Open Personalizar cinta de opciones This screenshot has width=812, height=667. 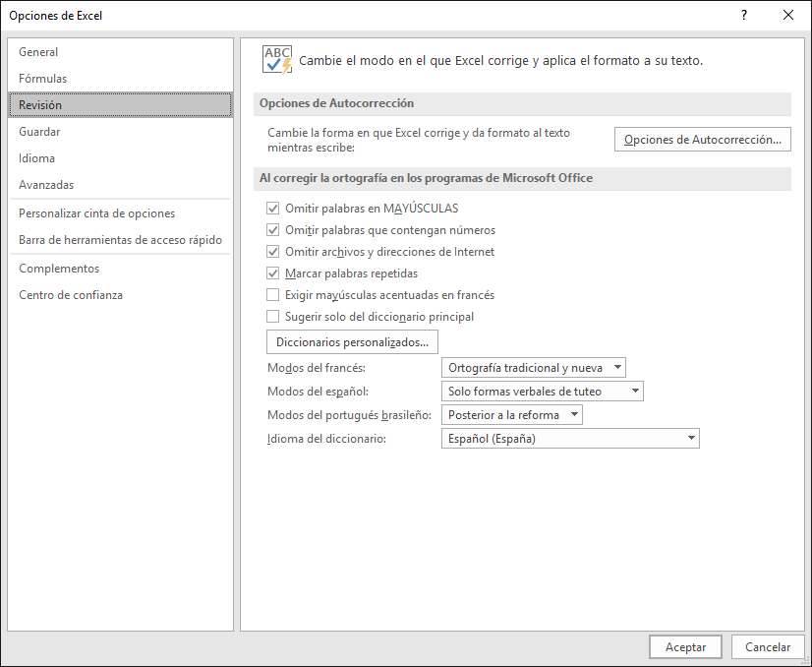pyautogui.click(x=120, y=213)
